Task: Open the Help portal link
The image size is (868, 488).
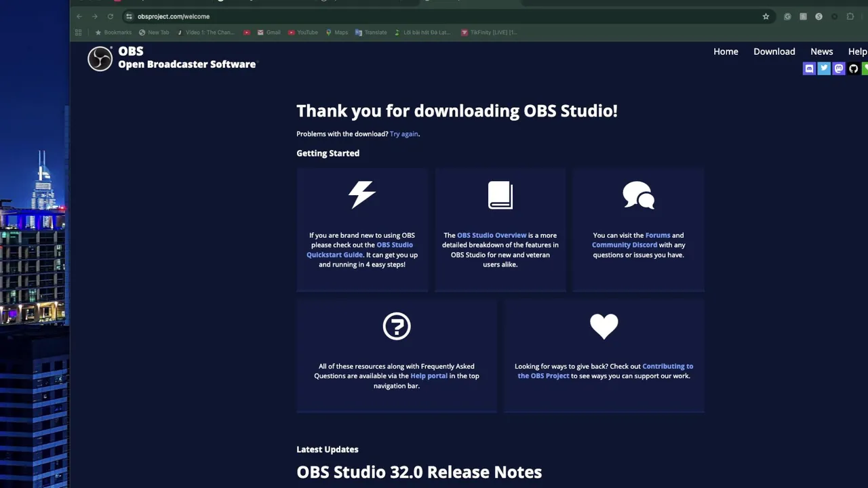Action: pyautogui.click(x=429, y=376)
